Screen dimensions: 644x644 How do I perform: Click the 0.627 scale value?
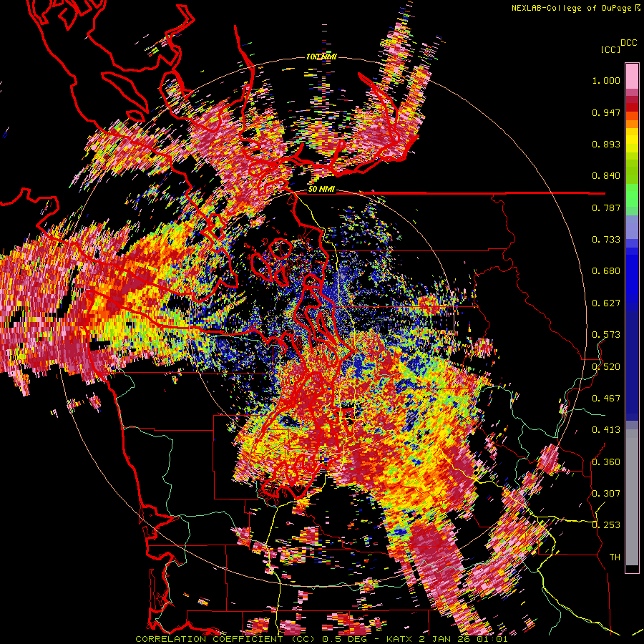point(606,303)
